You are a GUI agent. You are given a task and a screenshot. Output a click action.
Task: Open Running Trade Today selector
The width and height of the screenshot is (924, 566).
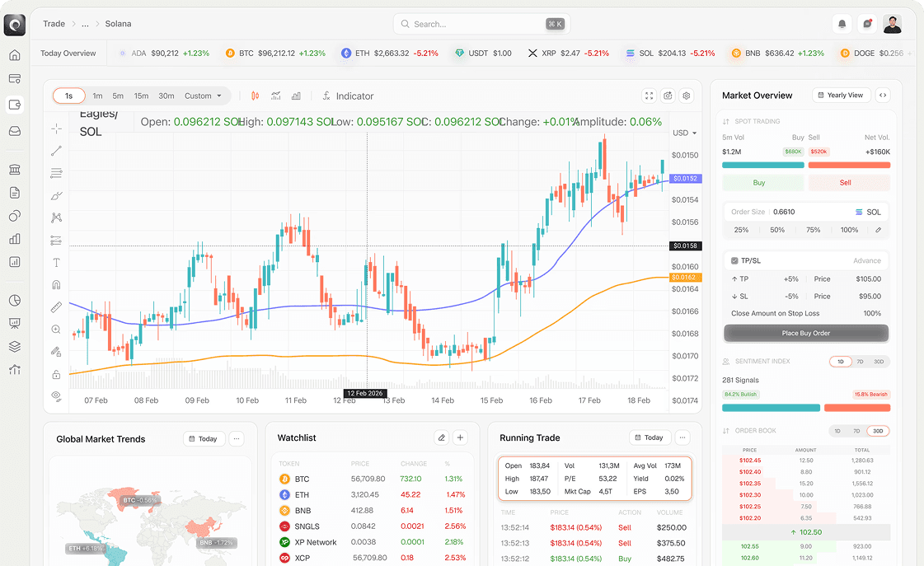650,437
